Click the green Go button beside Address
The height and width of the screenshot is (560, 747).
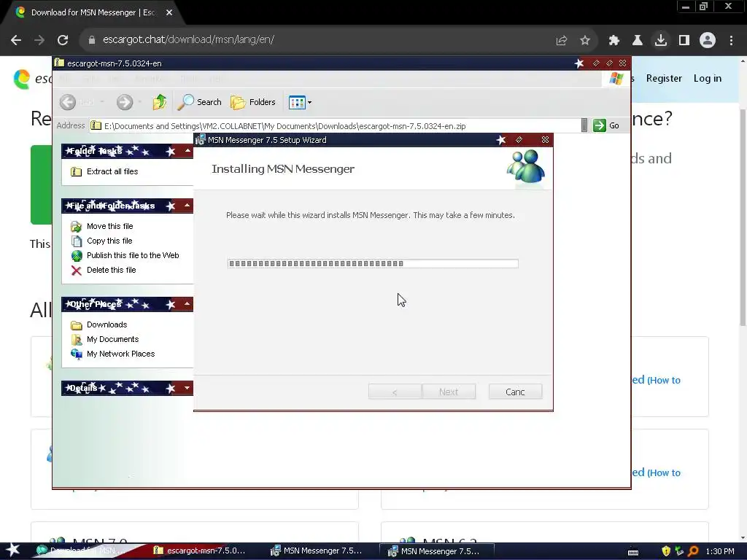[606, 125]
